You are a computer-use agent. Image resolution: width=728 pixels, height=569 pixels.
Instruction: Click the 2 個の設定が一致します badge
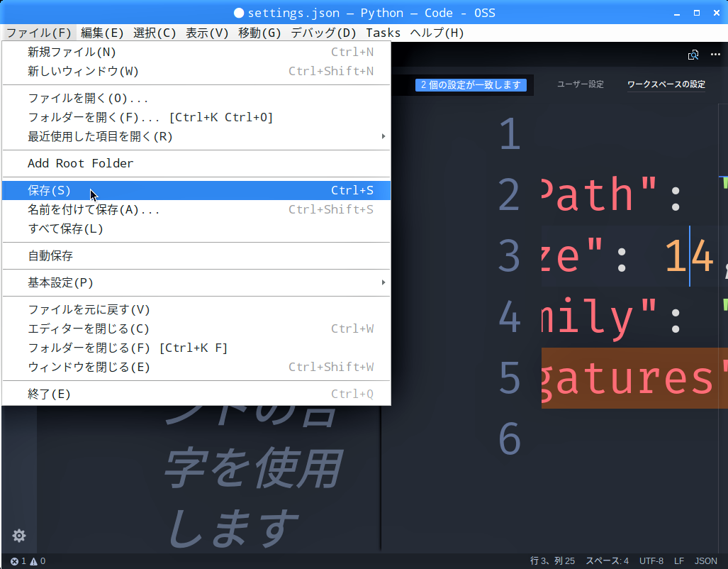click(471, 85)
